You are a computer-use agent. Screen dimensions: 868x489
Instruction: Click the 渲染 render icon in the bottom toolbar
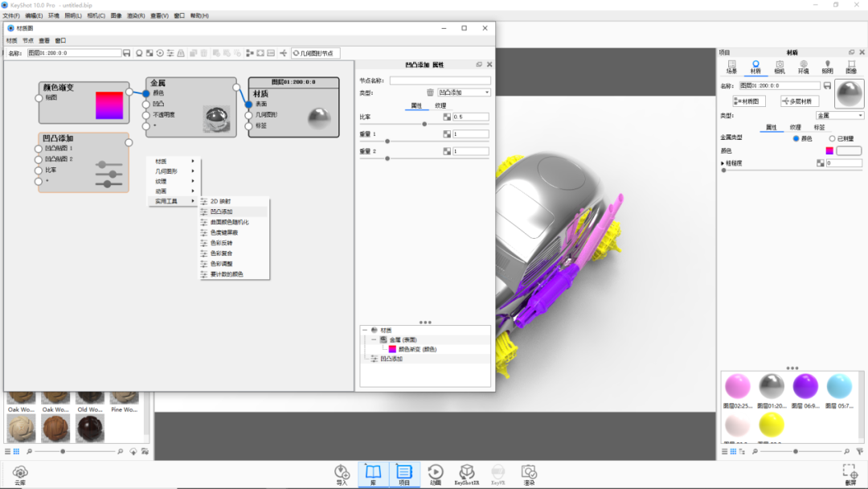pos(529,475)
